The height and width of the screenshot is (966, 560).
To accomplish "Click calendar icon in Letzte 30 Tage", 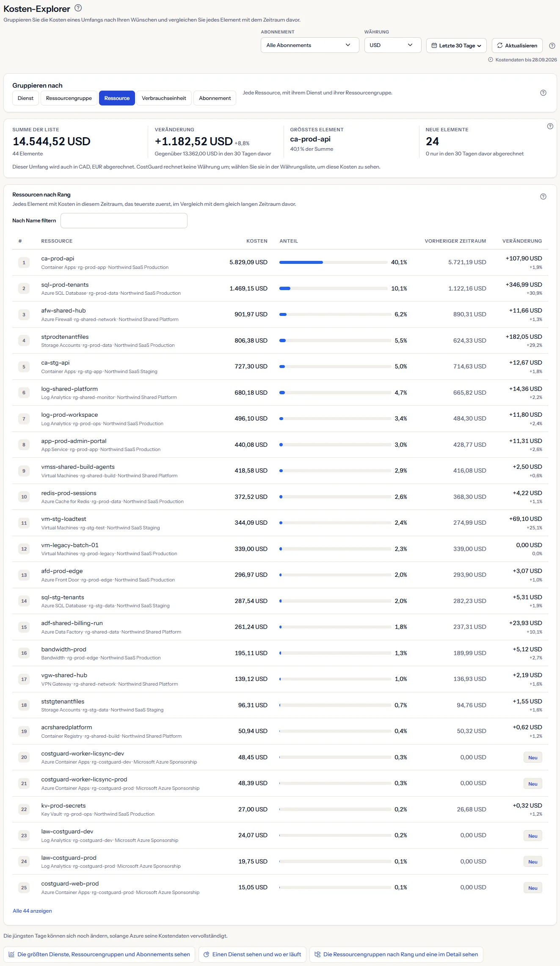I will click(434, 46).
